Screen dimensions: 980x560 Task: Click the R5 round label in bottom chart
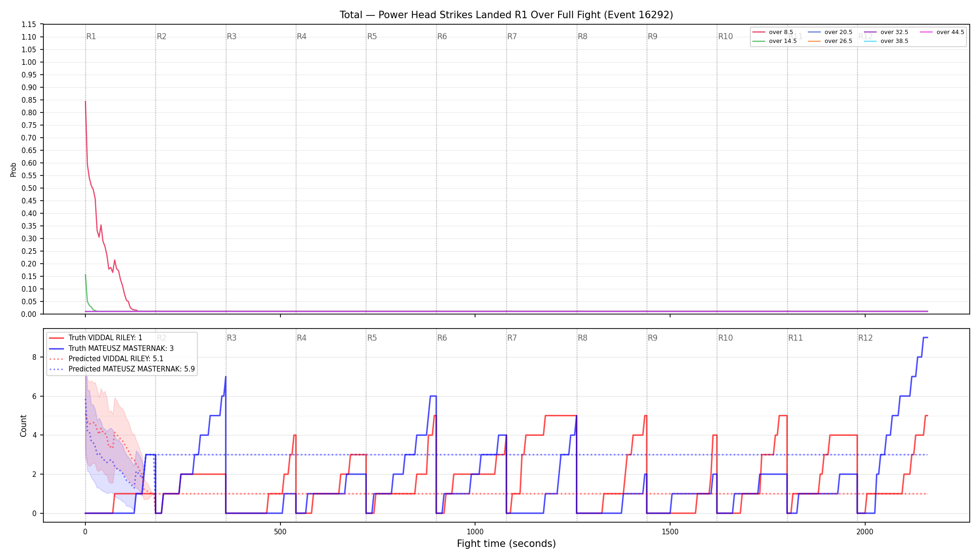pyautogui.click(x=372, y=338)
